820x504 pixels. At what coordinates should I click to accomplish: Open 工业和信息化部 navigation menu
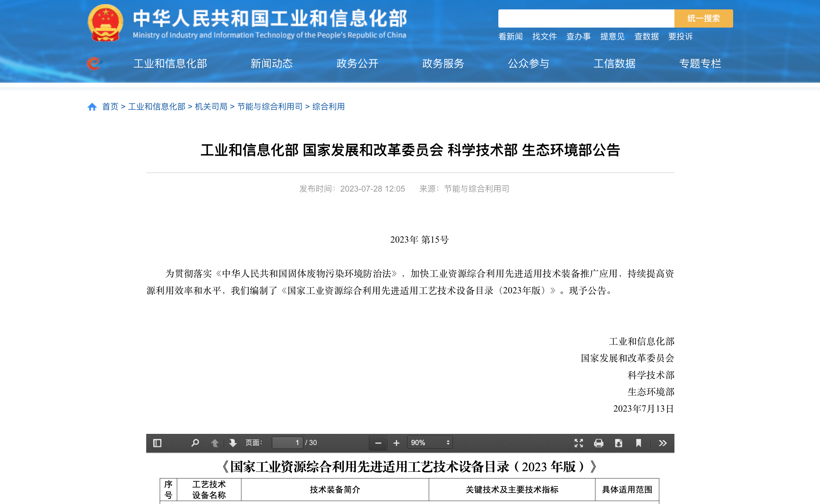tap(170, 63)
